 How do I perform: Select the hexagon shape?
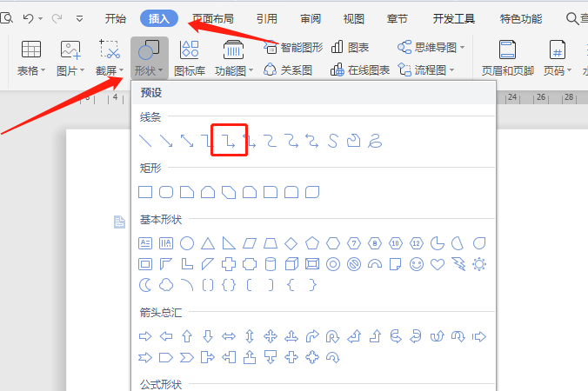tap(333, 243)
